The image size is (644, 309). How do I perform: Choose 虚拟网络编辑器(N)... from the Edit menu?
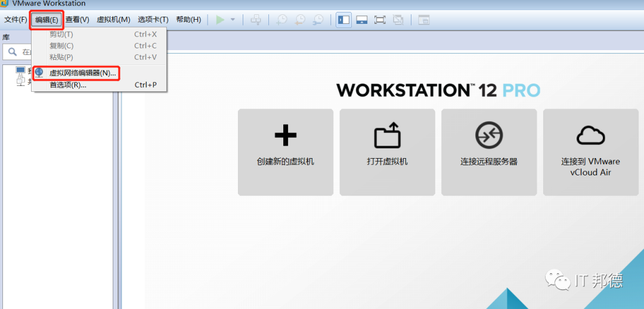(x=98, y=73)
